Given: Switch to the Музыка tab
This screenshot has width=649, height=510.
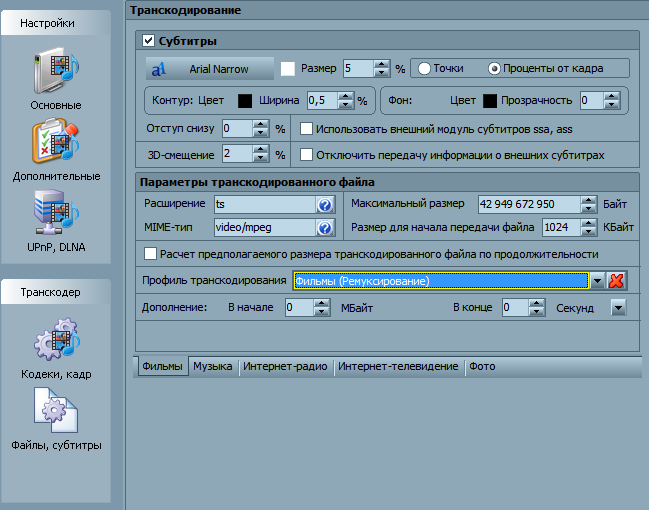Looking at the screenshot, I should pos(213,367).
